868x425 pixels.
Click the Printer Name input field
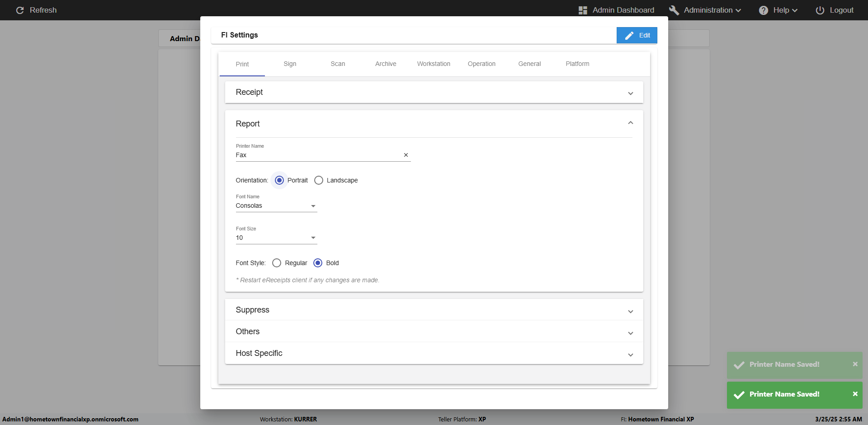316,155
